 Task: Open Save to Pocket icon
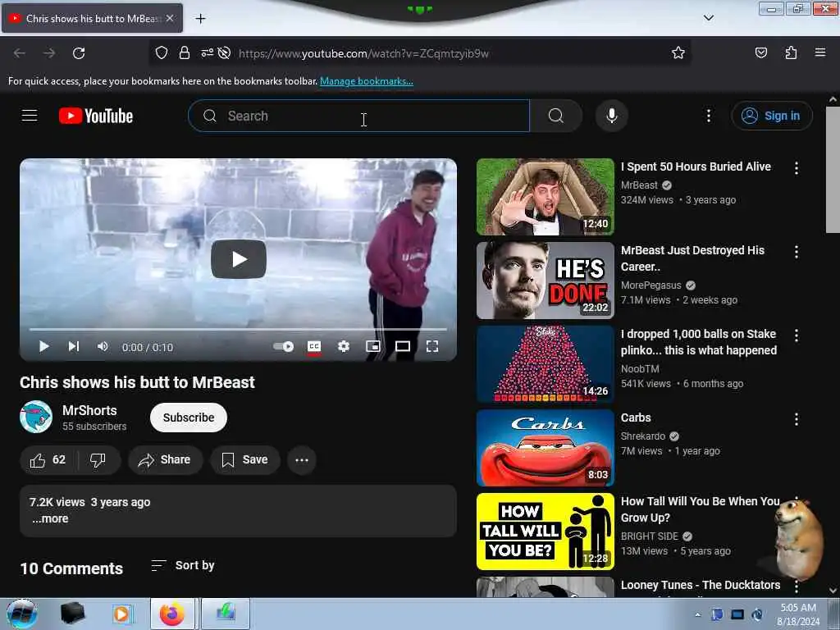point(760,53)
